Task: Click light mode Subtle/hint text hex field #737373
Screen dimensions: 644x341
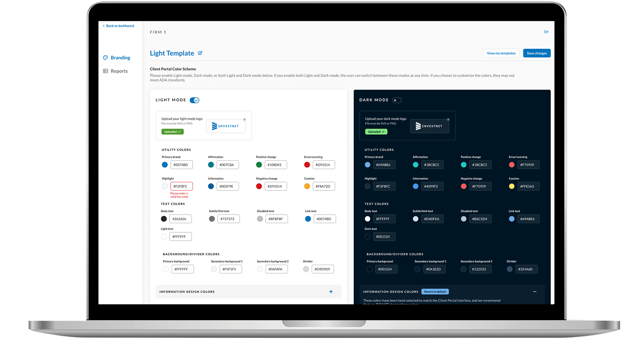Action: click(229, 219)
